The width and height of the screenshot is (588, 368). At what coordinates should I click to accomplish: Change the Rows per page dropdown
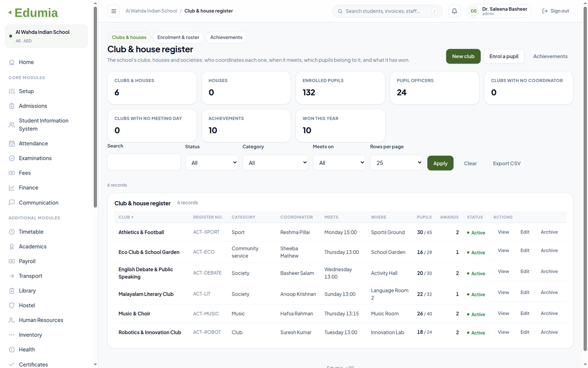(396, 163)
